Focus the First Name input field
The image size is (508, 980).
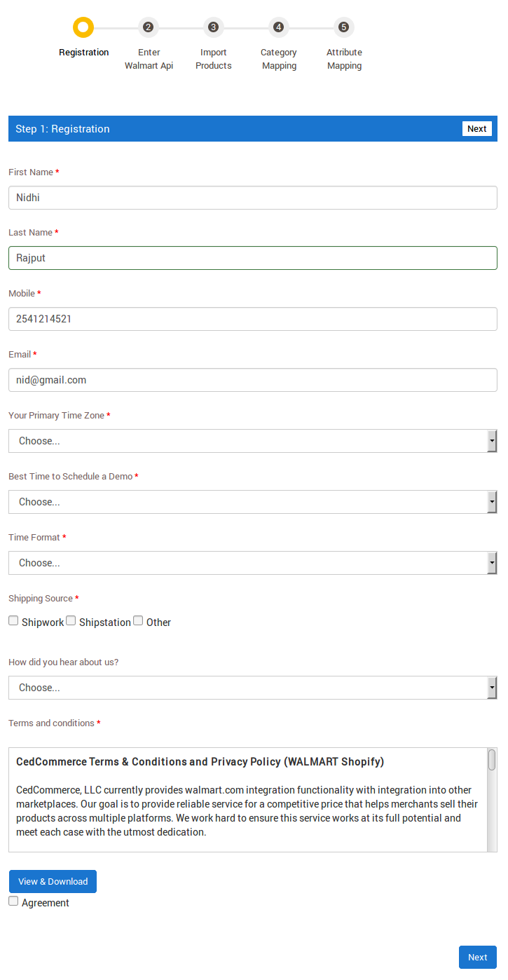(253, 198)
